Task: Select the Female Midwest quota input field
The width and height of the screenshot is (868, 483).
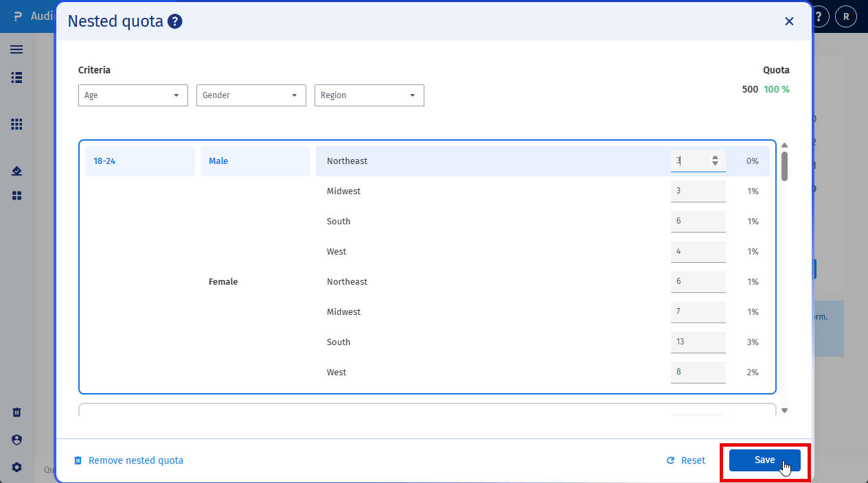Action: (698, 311)
